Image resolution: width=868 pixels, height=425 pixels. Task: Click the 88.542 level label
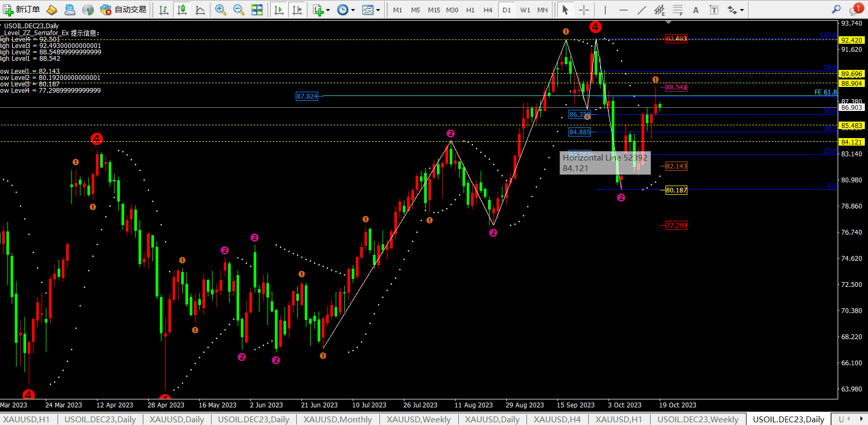pyautogui.click(x=676, y=87)
